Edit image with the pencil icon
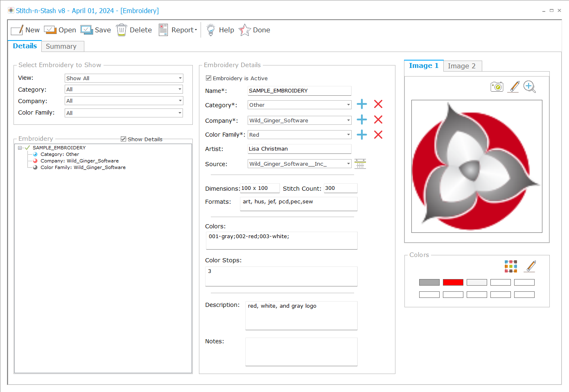The height and width of the screenshot is (392, 569). click(514, 87)
